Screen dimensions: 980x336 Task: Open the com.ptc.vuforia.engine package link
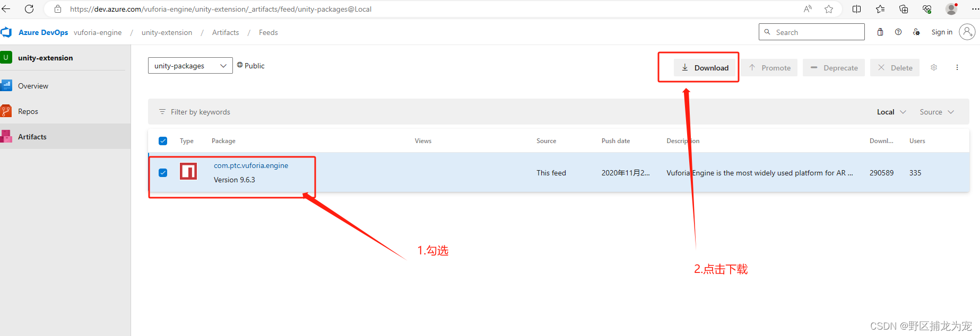[x=251, y=165]
